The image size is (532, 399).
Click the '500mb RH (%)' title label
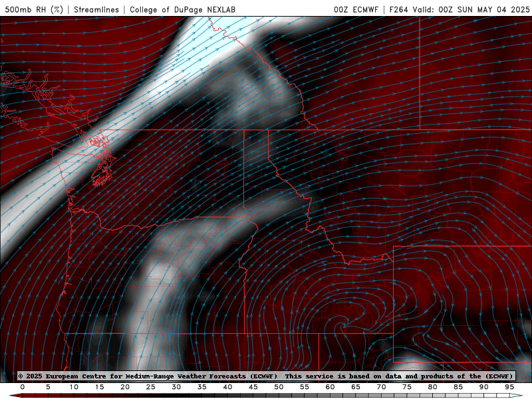pyautogui.click(x=34, y=9)
